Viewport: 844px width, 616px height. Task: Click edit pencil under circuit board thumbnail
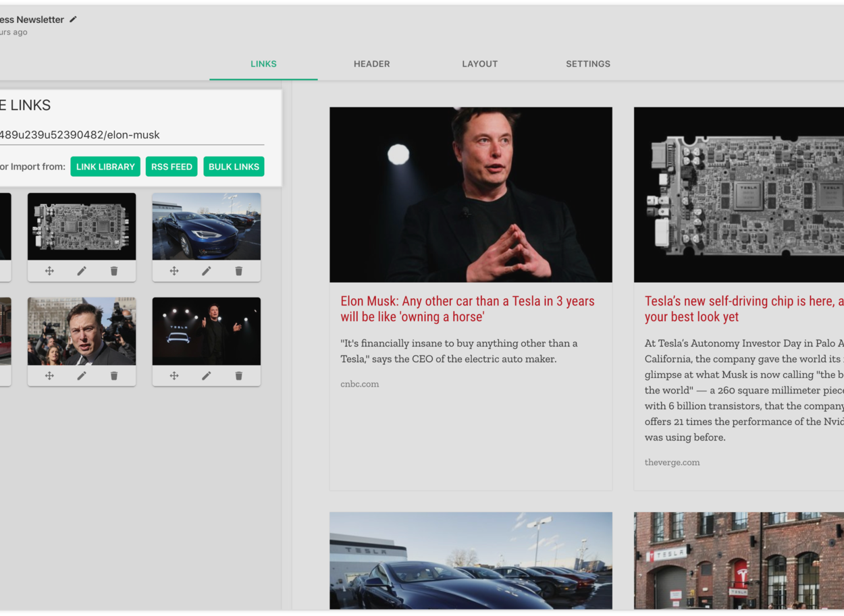[82, 271]
